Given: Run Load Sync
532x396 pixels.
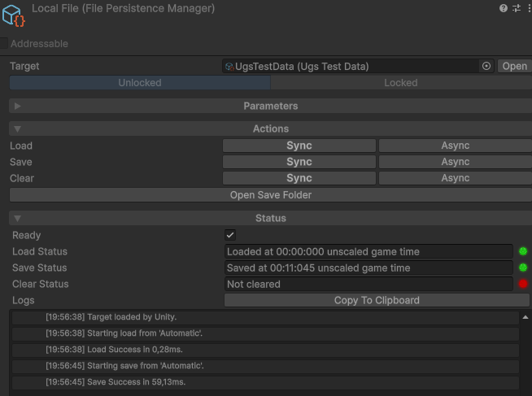Looking at the screenshot, I should click(x=299, y=146).
